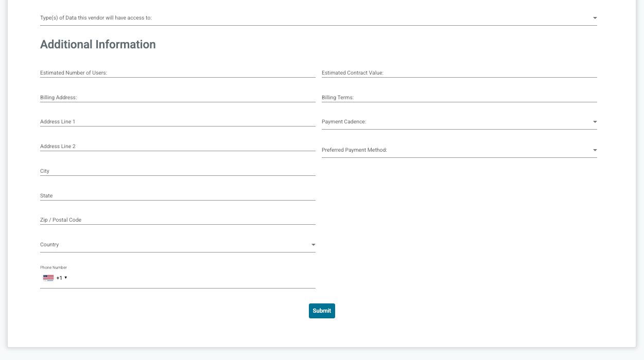Select the Zip / Postal Code field
Viewport: 644px width, 360px height.
pyautogui.click(x=178, y=220)
